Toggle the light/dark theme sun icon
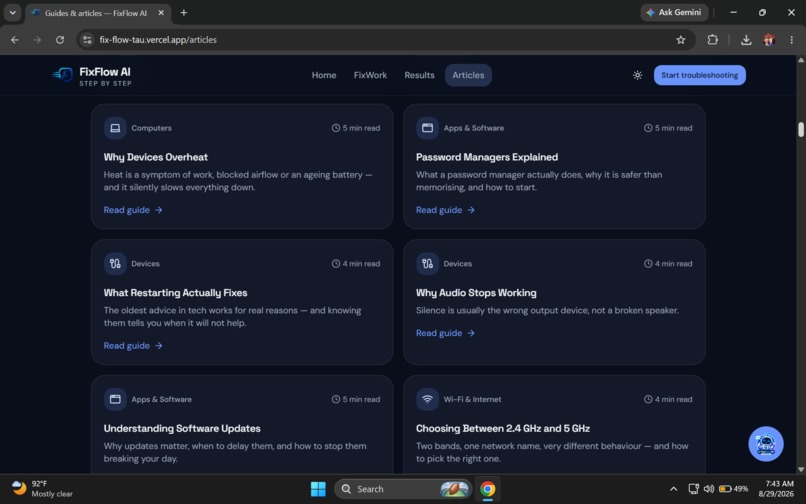Viewport: 806px width, 504px height. coord(637,75)
